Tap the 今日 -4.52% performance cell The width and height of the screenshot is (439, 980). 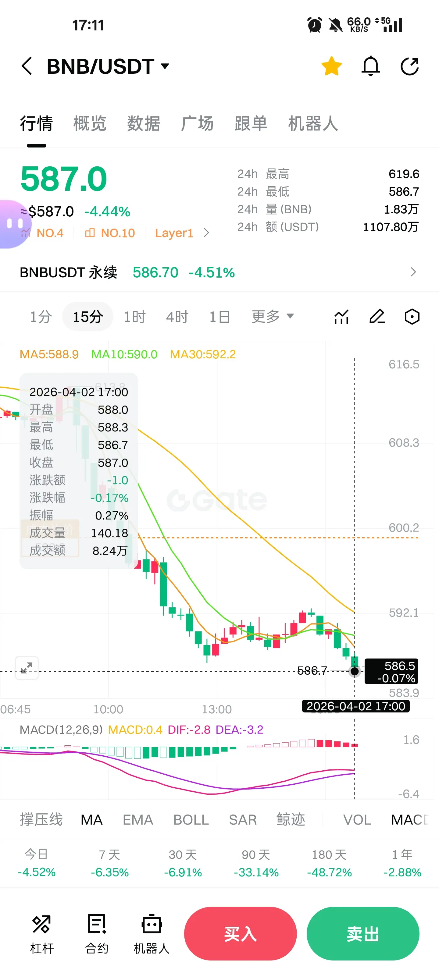coord(37,863)
